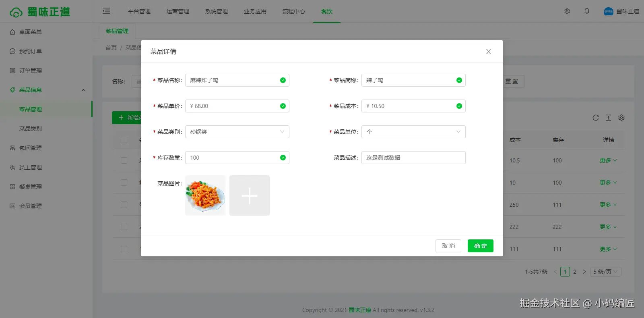644x318 pixels.
Task: Check the last row with cost 111
Action: pyautogui.click(x=124, y=249)
